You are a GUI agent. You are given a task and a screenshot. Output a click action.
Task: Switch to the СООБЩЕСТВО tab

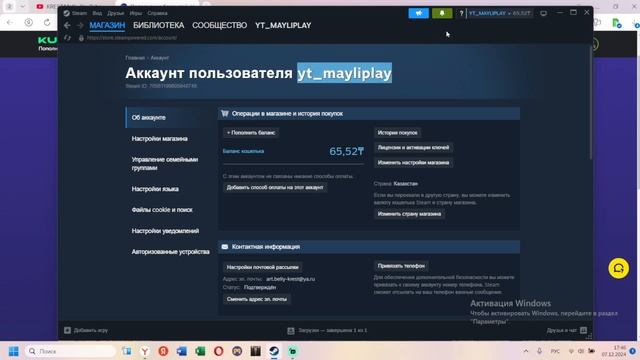click(220, 25)
